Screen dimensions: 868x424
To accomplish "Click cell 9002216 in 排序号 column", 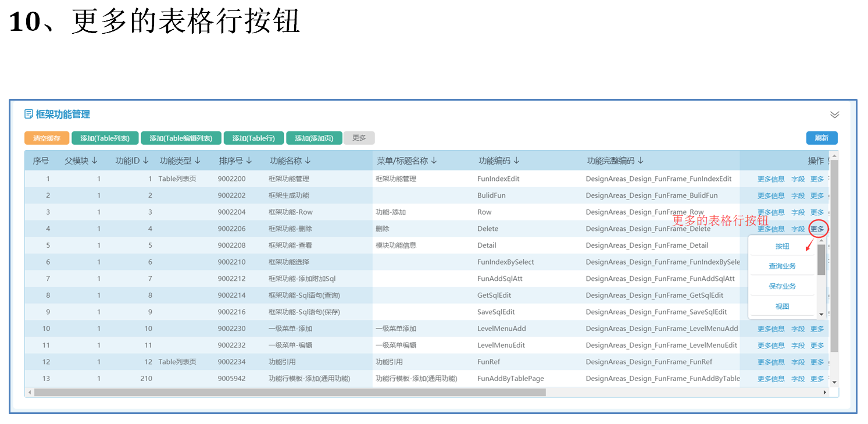I will click(232, 312).
